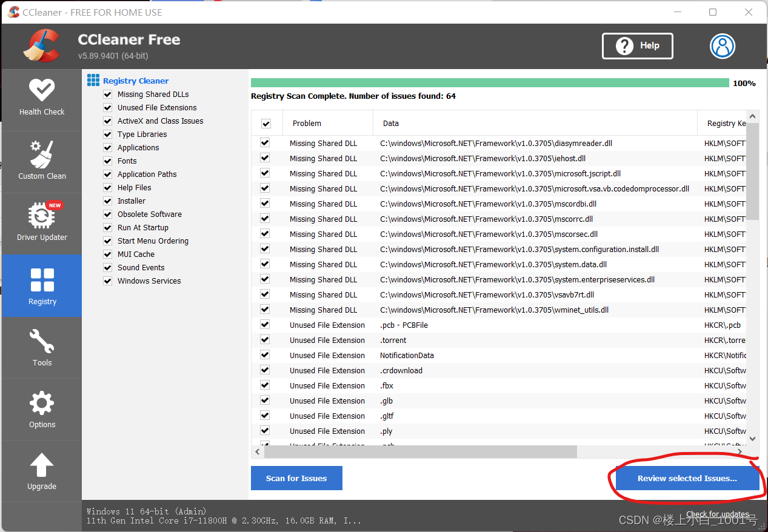This screenshot has width=768, height=532.
Task: Open the user account profile icon
Action: coord(723,45)
